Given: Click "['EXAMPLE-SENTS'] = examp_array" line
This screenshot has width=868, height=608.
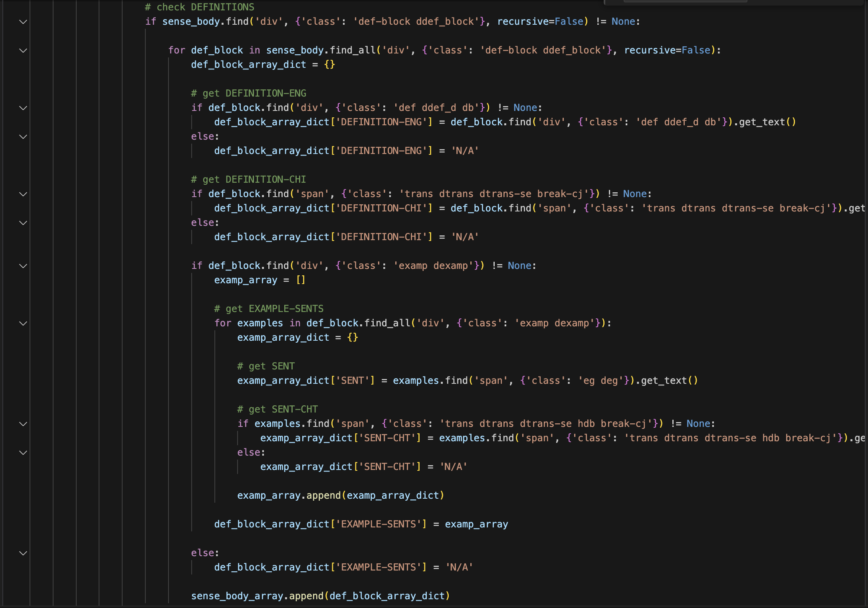Looking at the screenshot, I should tap(361, 524).
